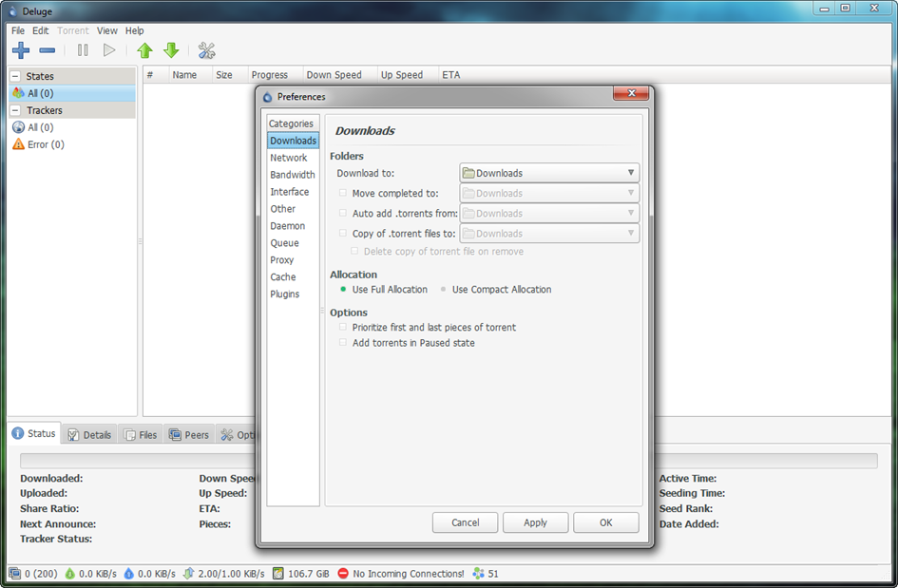Open the File menu
This screenshot has height=588, width=898.
point(18,30)
